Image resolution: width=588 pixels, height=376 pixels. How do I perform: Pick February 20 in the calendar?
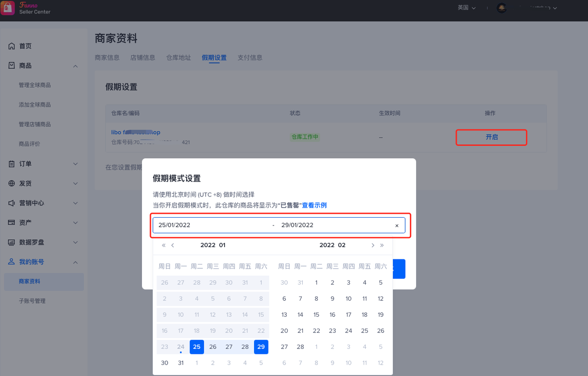pos(284,331)
